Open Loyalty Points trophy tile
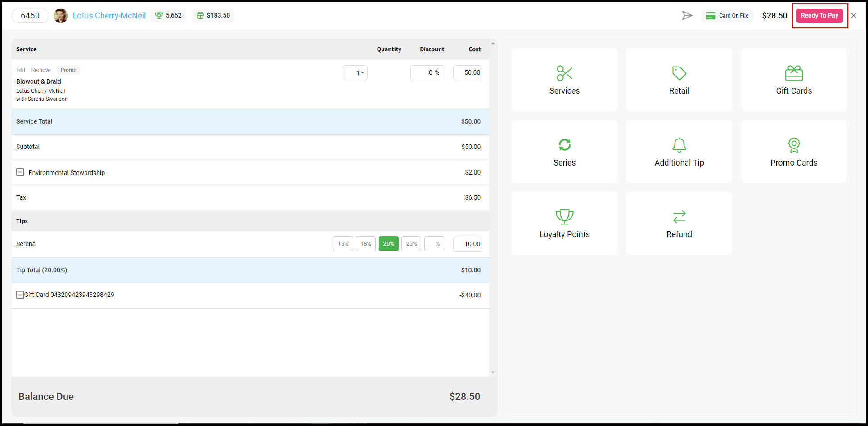Image resolution: width=868 pixels, height=426 pixels. point(564,223)
